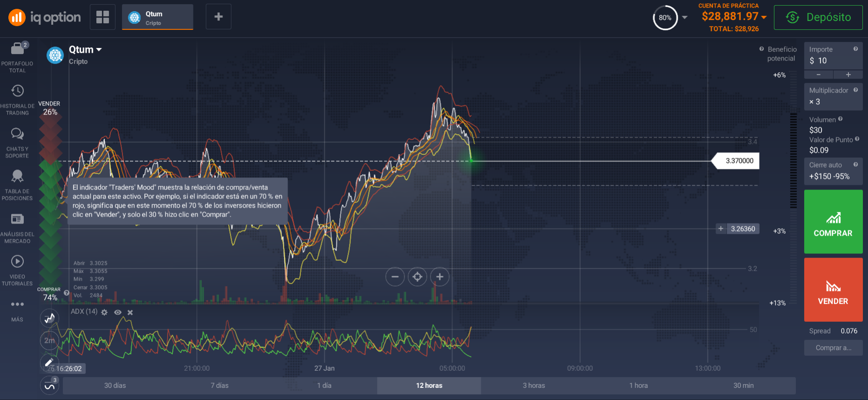Zoom out the chart with minus button
This screenshot has height=400, width=868.
395,277
